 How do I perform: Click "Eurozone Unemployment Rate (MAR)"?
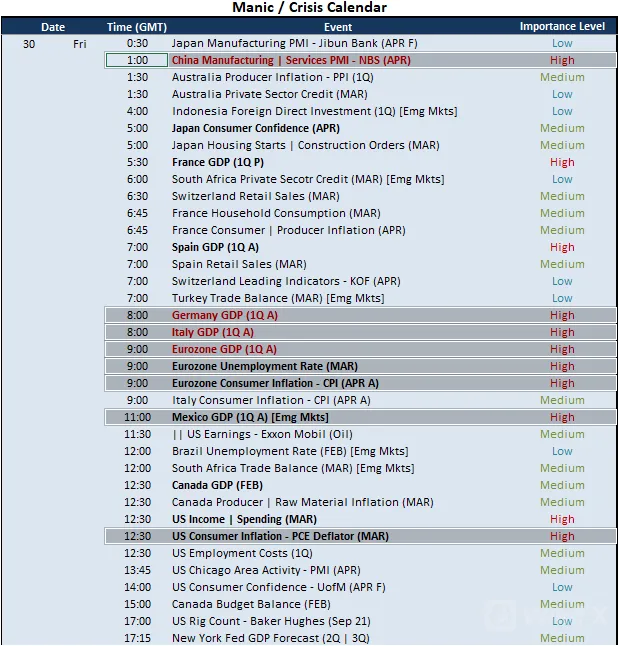point(265,366)
